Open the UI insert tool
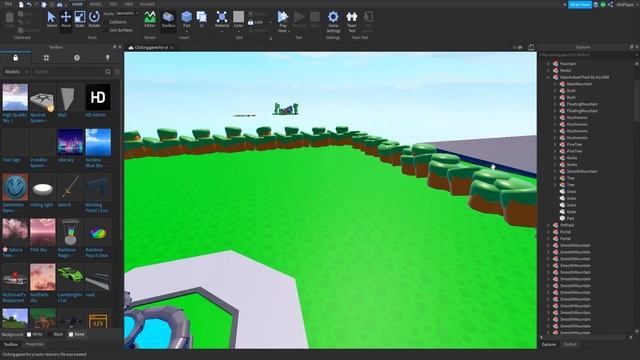Screen dimensions: 640x360 [202, 19]
